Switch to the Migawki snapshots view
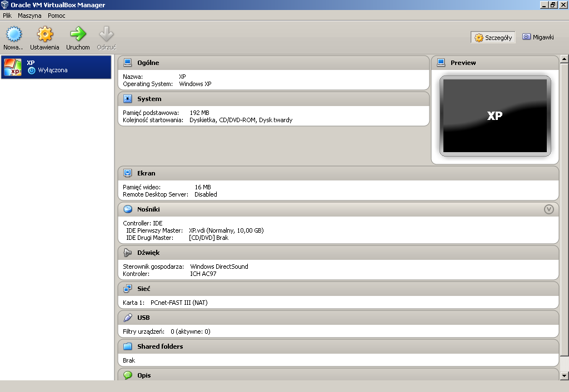 click(x=538, y=37)
